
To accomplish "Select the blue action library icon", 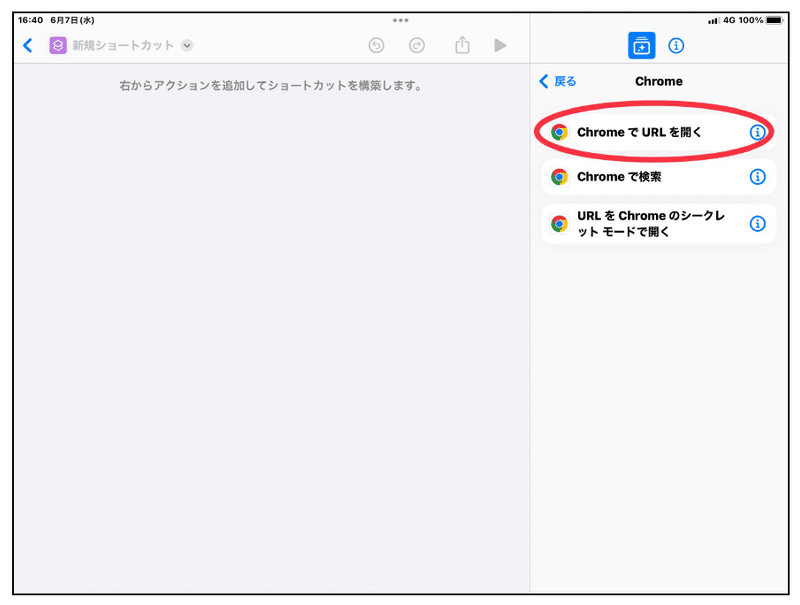I will 641,45.
